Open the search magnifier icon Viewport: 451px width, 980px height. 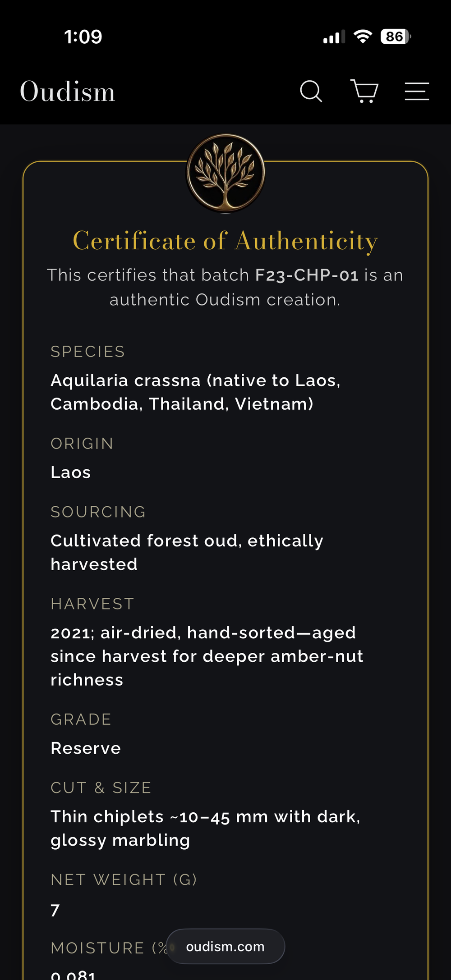click(x=311, y=92)
